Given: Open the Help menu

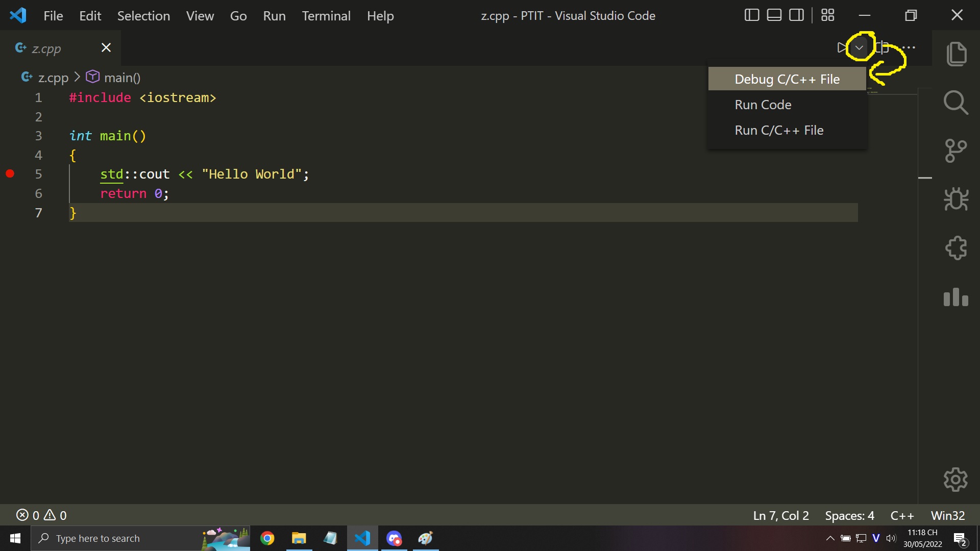Looking at the screenshot, I should tap(380, 16).
